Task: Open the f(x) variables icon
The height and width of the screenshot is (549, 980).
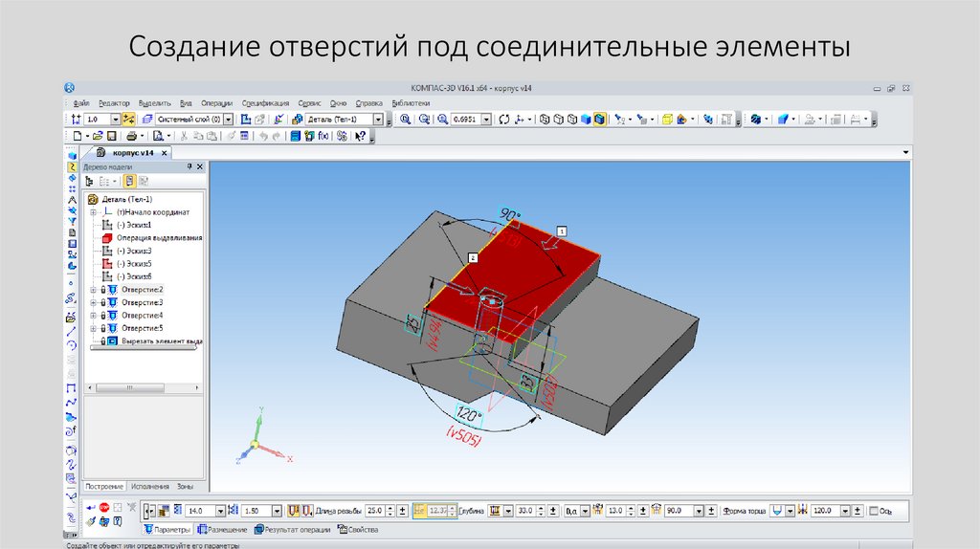Action: [323, 136]
